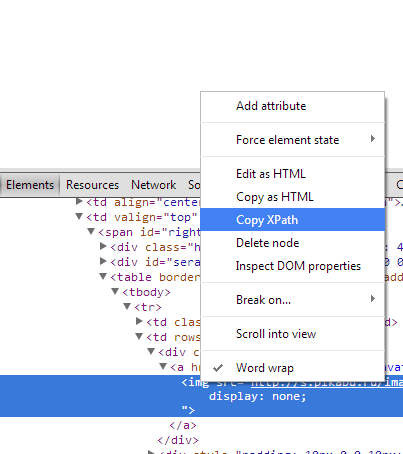Choose Add attribute menu entry
The height and width of the screenshot is (454, 403).
[x=292, y=106]
